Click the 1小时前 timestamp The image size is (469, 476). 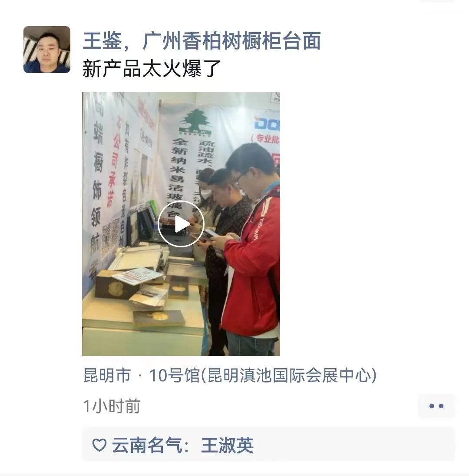[x=112, y=406]
